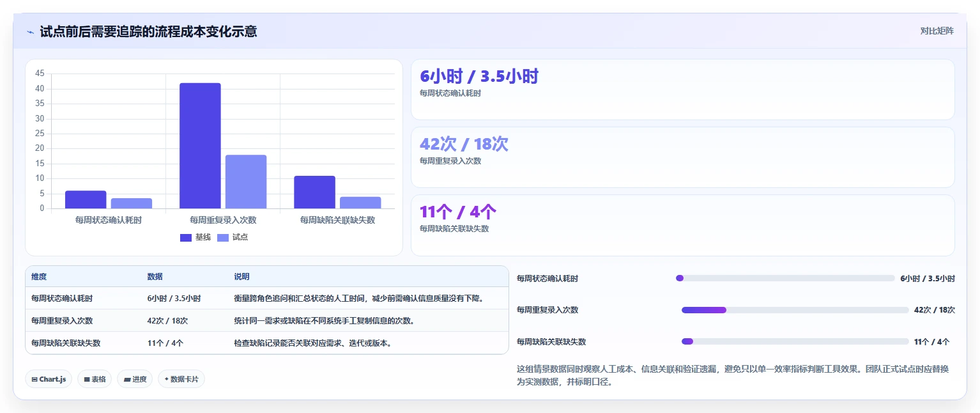Click chart x-axis label 每周缺陷关联缺失数
Screen dimensions: 980x413
coord(337,220)
